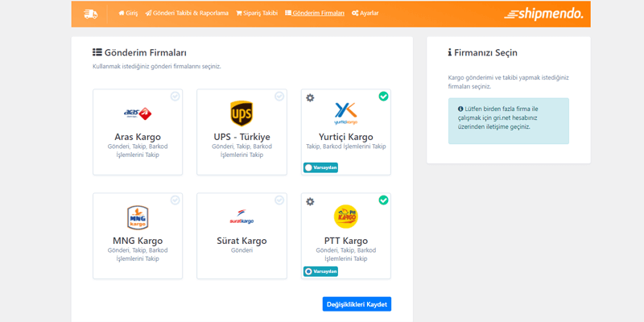
Task: Go to Sipariş Takibi page
Action: 257,13
